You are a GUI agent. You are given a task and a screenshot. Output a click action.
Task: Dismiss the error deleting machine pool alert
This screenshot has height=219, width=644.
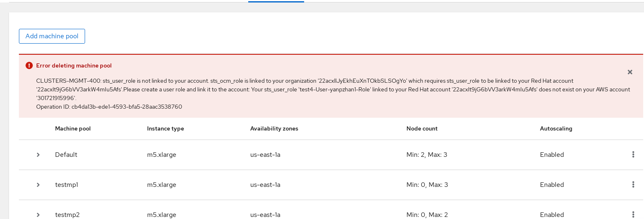coord(630,72)
